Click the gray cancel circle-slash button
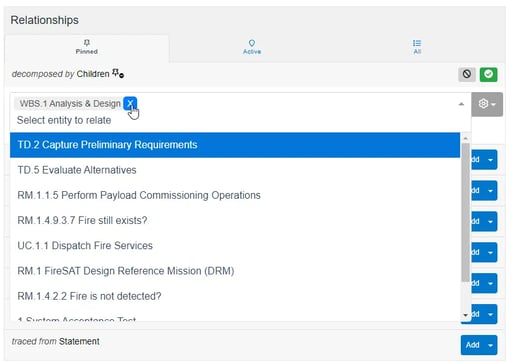The height and width of the screenshot is (364, 512). pyautogui.click(x=467, y=74)
